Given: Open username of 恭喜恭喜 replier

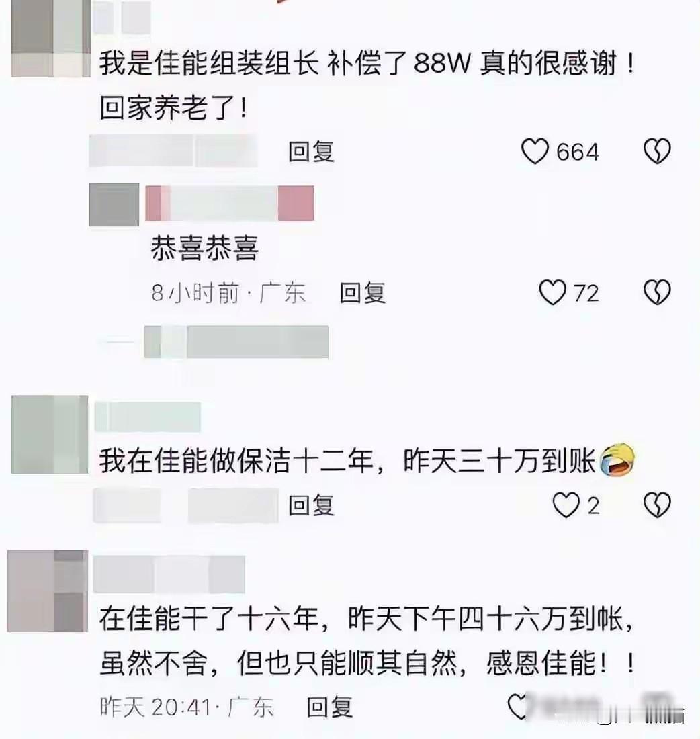Looking at the screenshot, I should pyautogui.click(x=230, y=203).
